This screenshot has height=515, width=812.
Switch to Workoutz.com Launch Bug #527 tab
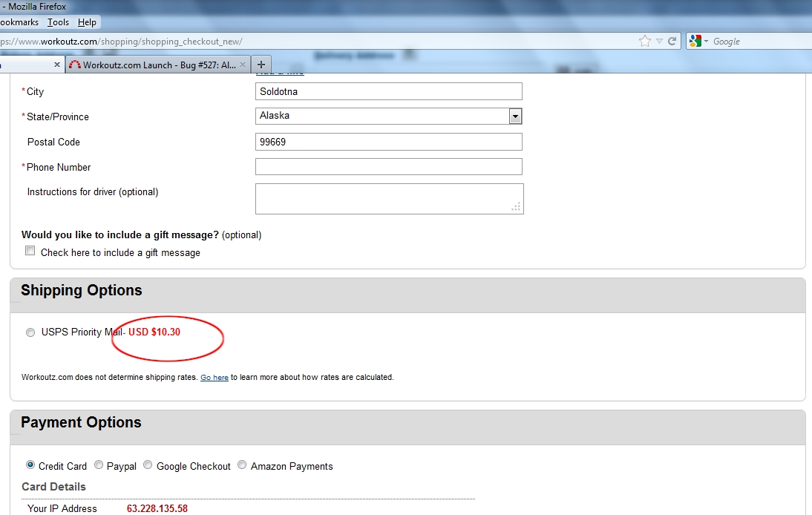[x=158, y=65]
